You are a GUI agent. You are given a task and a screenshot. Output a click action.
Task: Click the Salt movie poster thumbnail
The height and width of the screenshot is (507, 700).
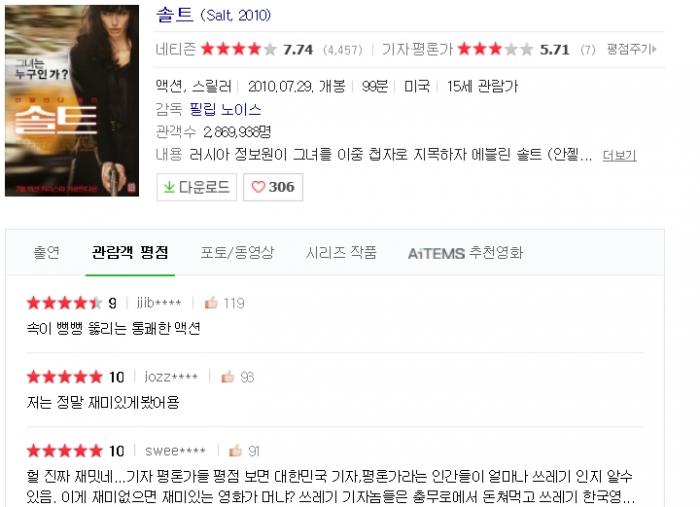pyautogui.click(x=72, y=100)
